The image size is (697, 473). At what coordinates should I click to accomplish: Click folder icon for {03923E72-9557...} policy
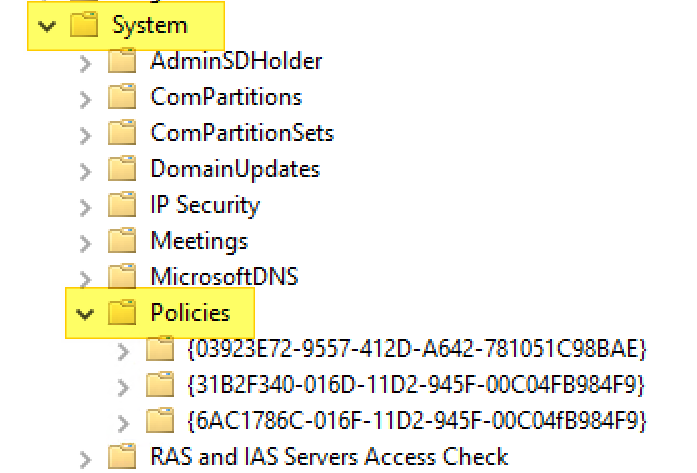[x=160, y=350]
